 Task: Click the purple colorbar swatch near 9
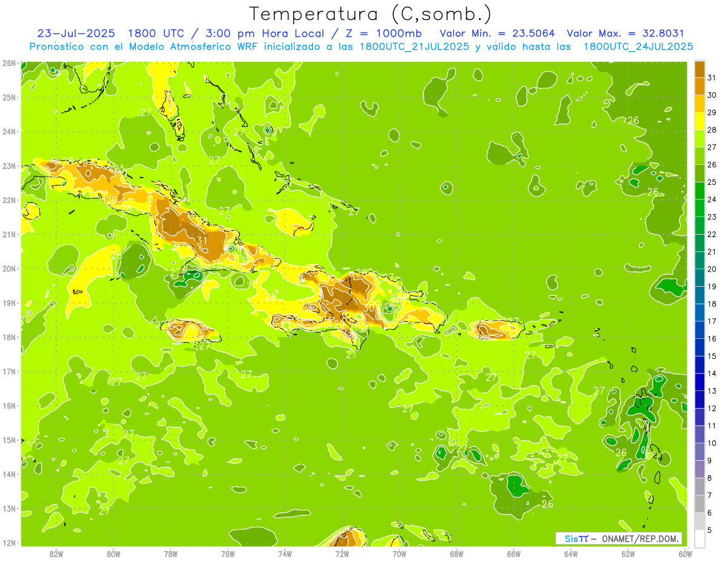point(699,469)
